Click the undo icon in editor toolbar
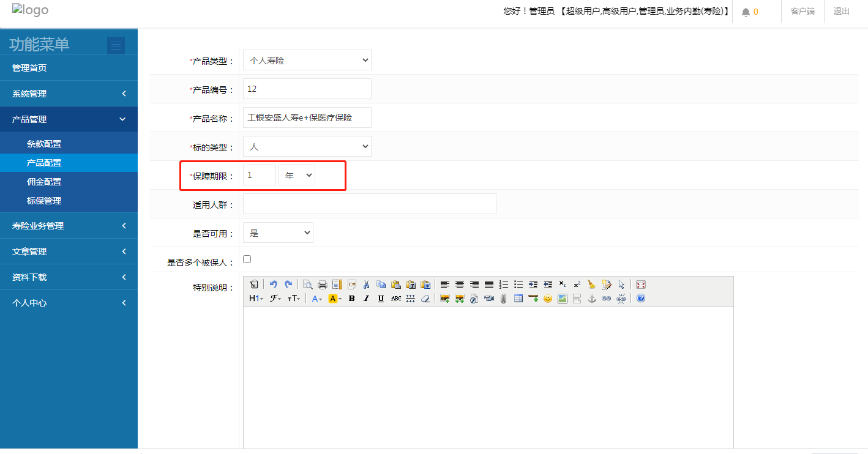Viewport: 868px width, 454px height. point(274,285)
